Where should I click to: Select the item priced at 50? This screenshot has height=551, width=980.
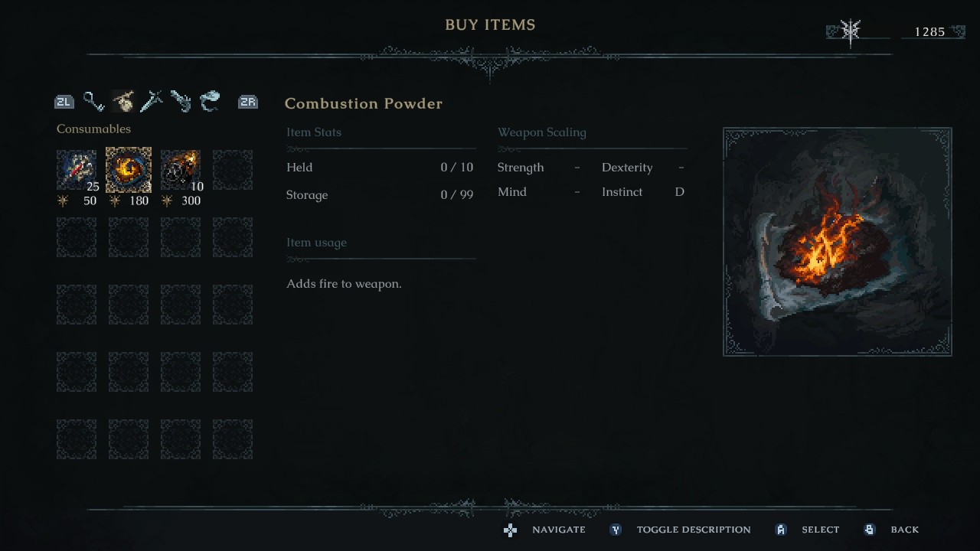pos(77,170)
